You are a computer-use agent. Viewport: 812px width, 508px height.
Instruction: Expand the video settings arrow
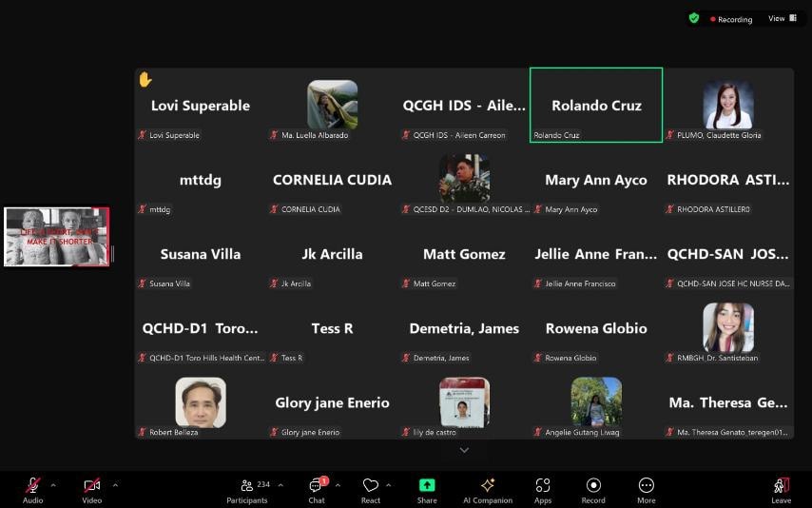click(115, 485)
